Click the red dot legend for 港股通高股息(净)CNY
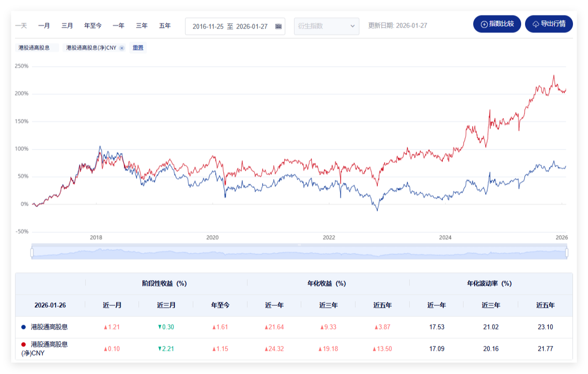This screenshot has width=588, height=374. [23, 344]
